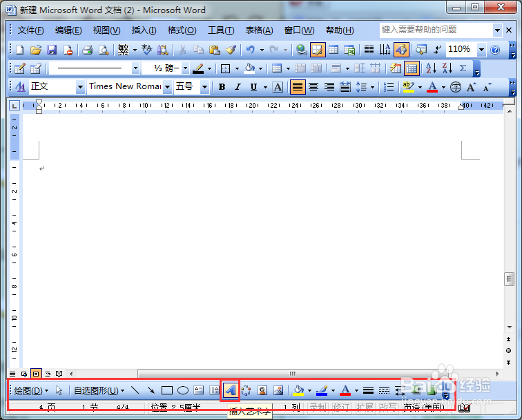The image size is (522, 420).
Task: Center align the paragraph
Action: [313, 87]
